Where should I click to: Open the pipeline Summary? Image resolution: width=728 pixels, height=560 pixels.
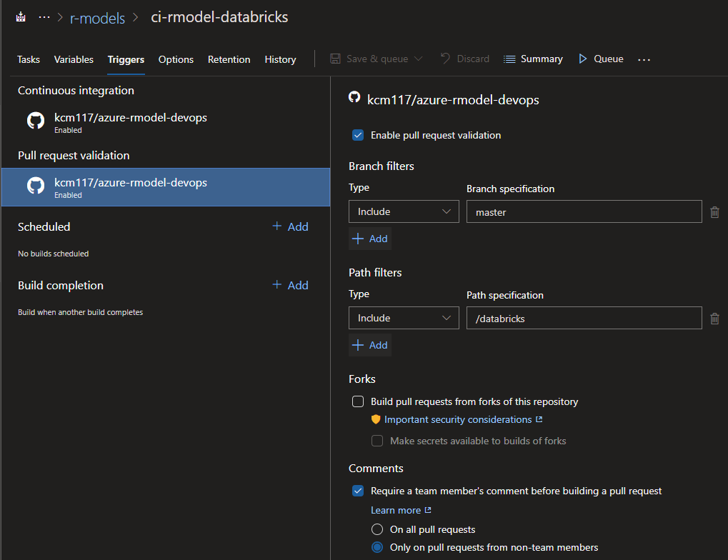(x=534, y=59)
